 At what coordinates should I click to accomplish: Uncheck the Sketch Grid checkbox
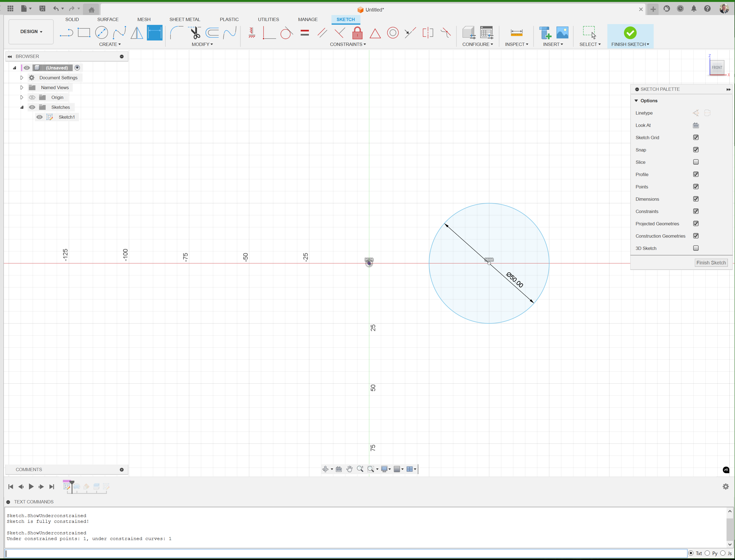[x=696, y=137]
